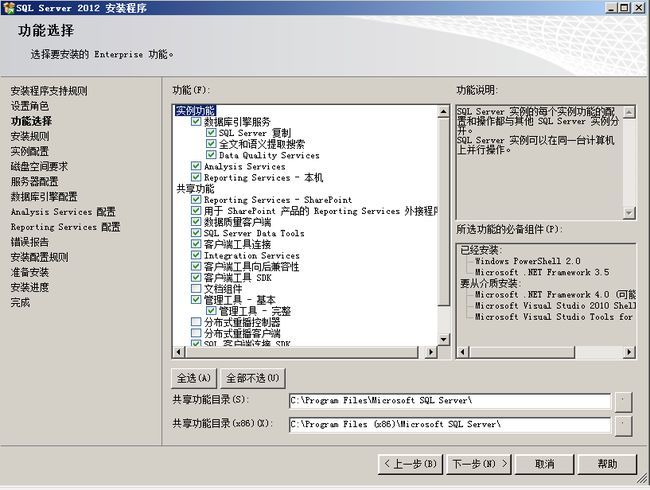650x490 pixels.
Task: Click 已经安装 prerequisites heading
Action: [481, 250]
